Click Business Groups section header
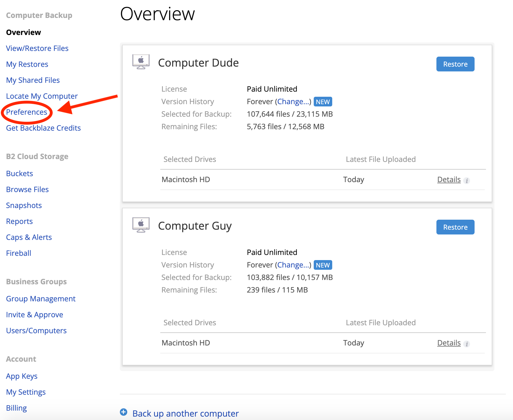The width and height of the screenshot is (513, 420). point(36,282)
